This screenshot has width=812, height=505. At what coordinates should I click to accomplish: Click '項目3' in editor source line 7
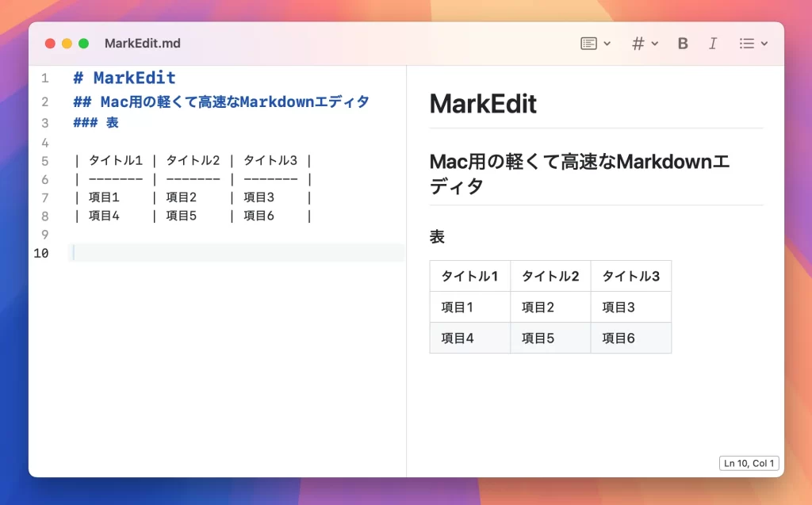(x=259, y=197)
